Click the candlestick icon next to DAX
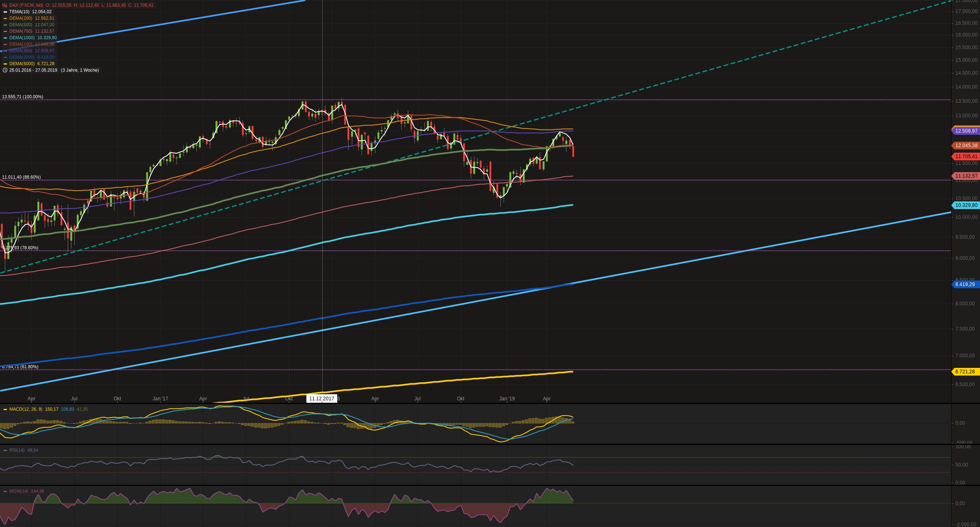Screen dimensions: 980x527 pos(4,5)
